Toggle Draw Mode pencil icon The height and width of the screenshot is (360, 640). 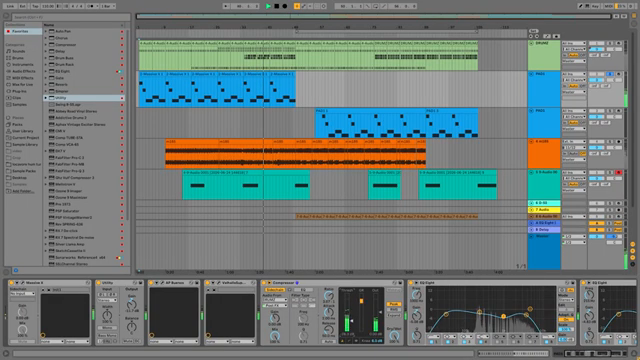[580, 6]
